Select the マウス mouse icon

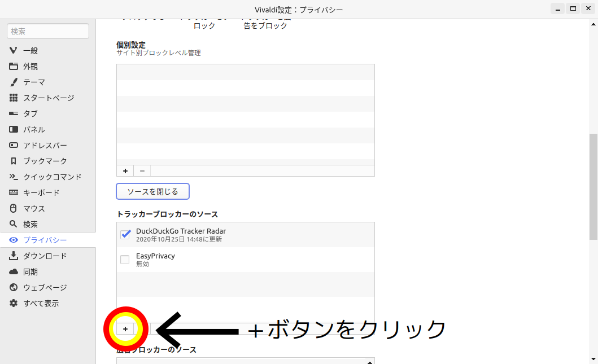pos(14,208)
